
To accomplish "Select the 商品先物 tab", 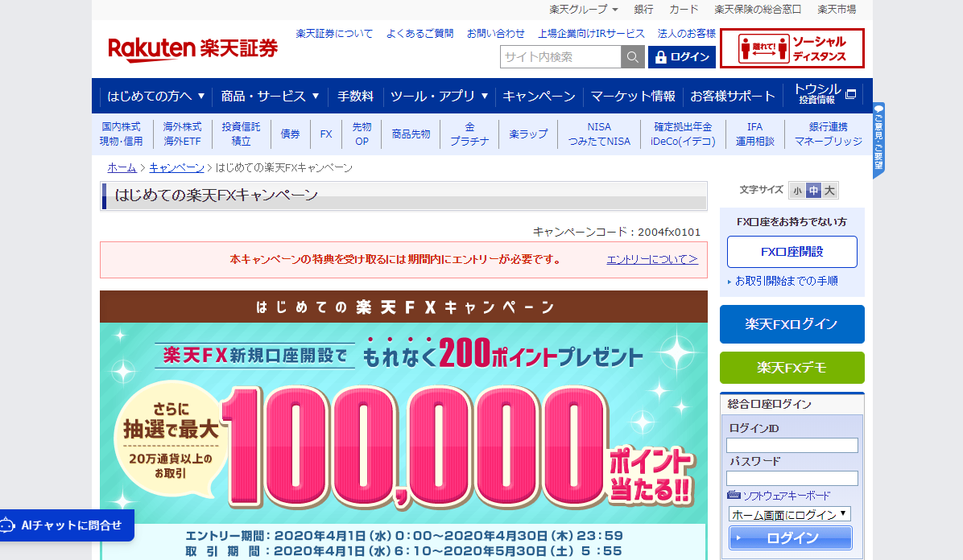I will pos(411,134).
